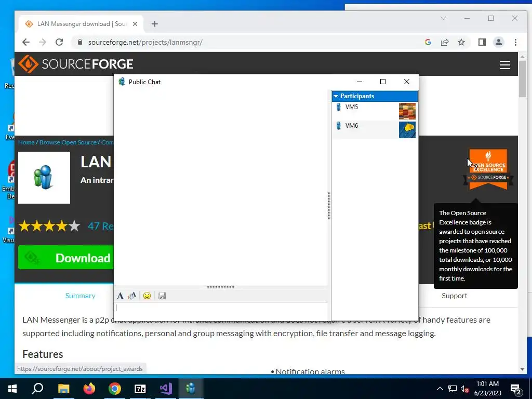The width and height of the screenshot is (532, 399).
Task: Click VM5's avatar thumbnail
Action: (407, 111)
